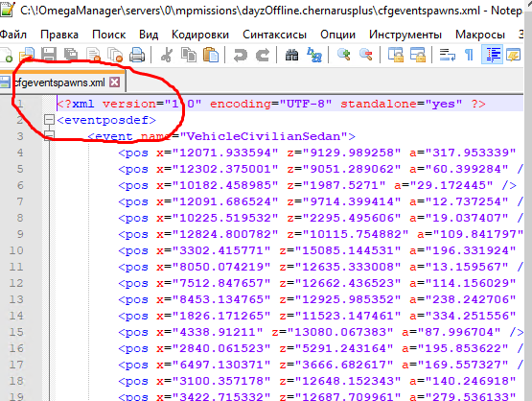
Task: Click the Cut scissors icon
Action: (x=166, y=55)
